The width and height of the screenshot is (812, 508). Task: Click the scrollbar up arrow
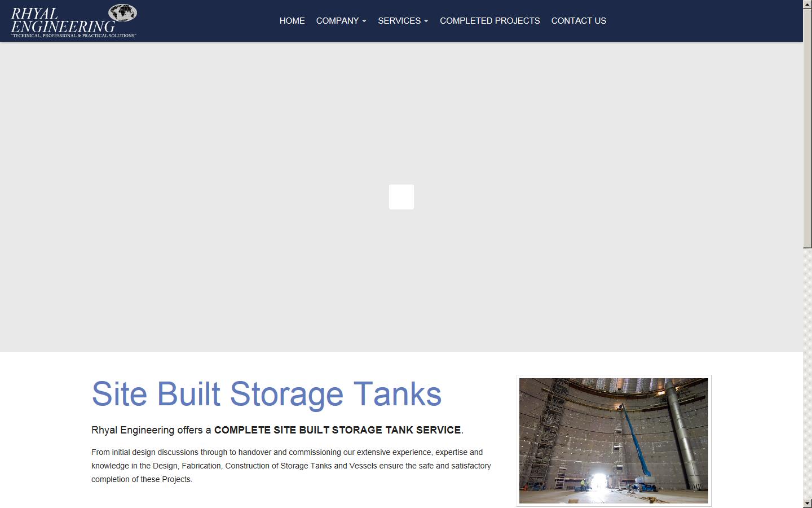[x=807, y=5]
